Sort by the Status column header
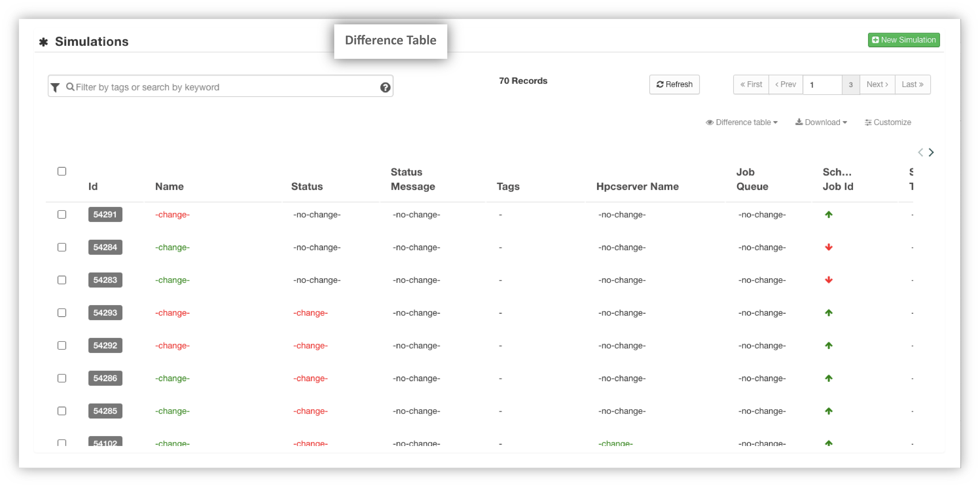 tap(307, 187)
